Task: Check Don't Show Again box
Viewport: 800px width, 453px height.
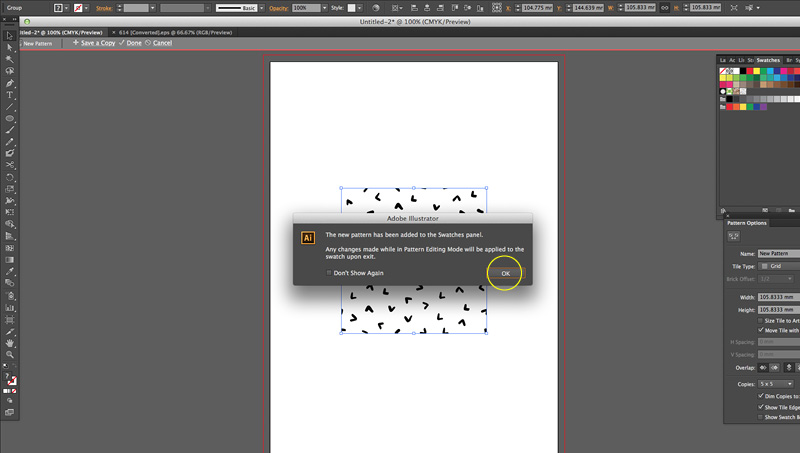Action: (x=329, y=273)
